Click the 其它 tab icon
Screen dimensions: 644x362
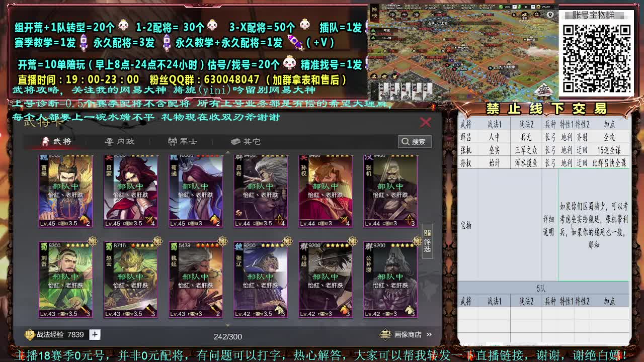[x=235, y=141]
